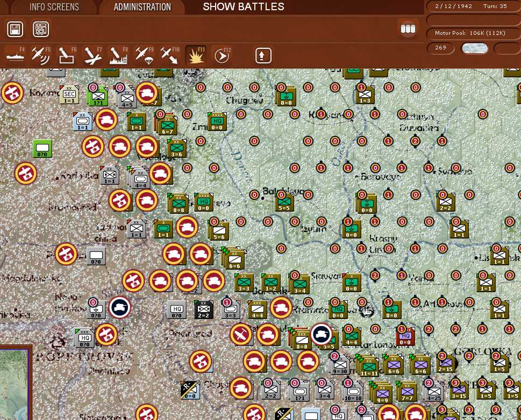Open the ADMINISTRATION menu tab
The width and height of the screenshot is (521, 420).
[x=142, y=7]
